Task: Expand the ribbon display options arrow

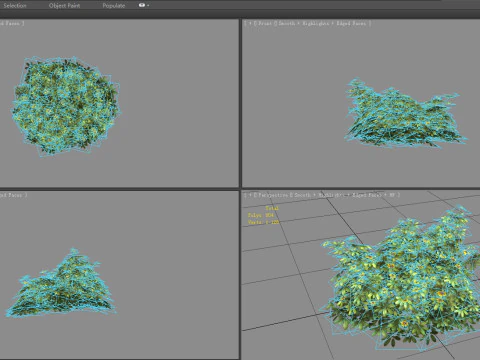Action: click(148, 6)
